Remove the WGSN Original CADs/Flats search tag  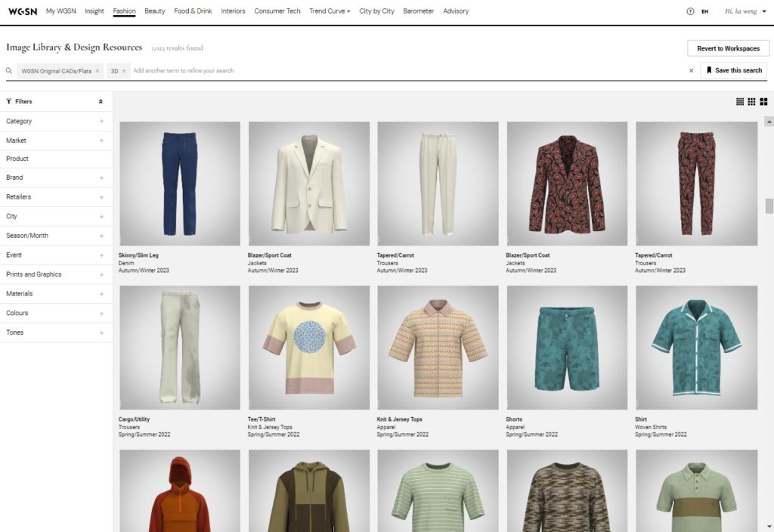point(98,71)
